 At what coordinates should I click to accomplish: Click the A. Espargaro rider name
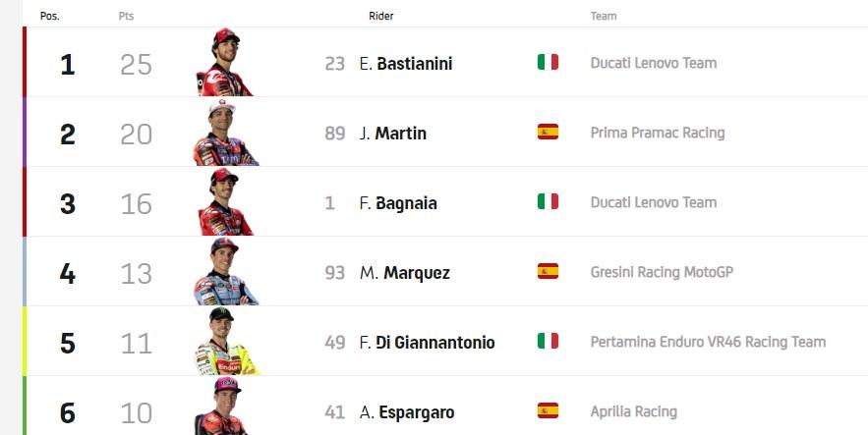[x=407, y=412]
